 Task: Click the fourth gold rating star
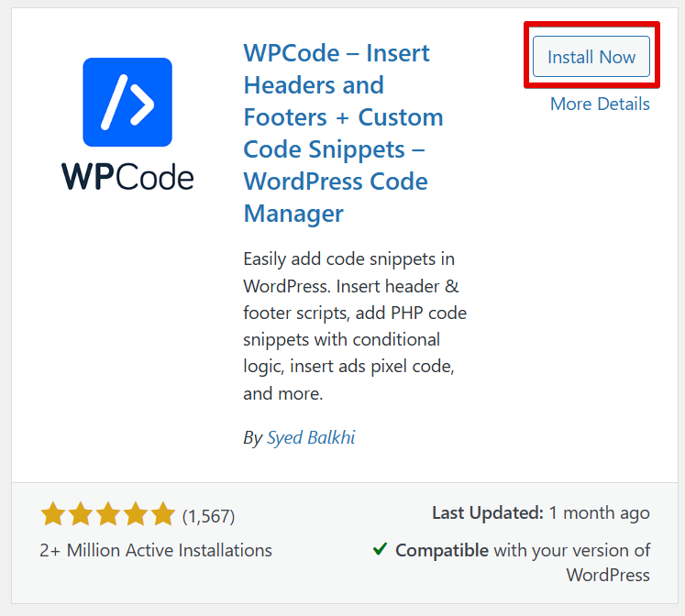tap(136, 514)
